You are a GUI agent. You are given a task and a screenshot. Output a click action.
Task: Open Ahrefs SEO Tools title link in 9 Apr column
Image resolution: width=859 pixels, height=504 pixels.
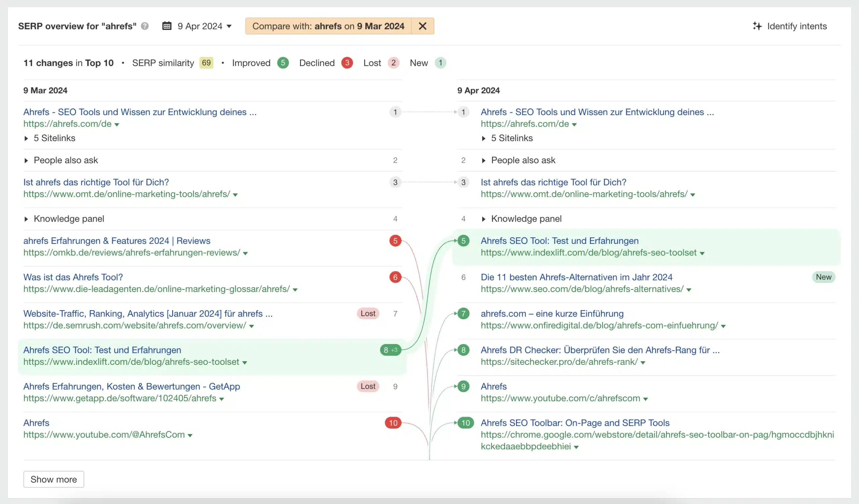coord(597,112)
